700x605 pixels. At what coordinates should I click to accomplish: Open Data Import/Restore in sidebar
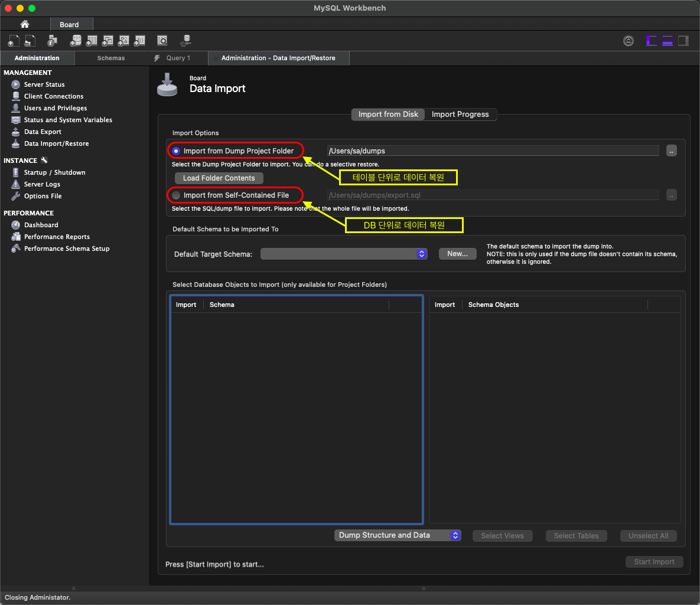[x=56, y=143]
